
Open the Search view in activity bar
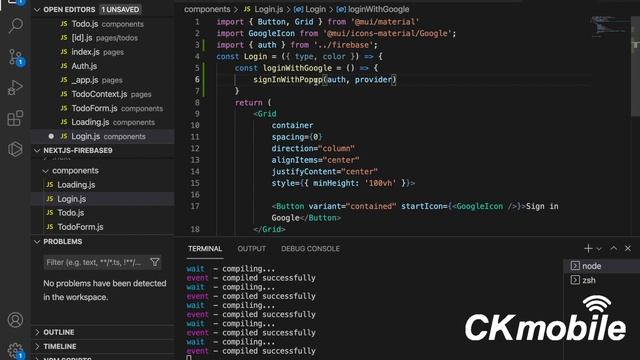click(16, 26)
